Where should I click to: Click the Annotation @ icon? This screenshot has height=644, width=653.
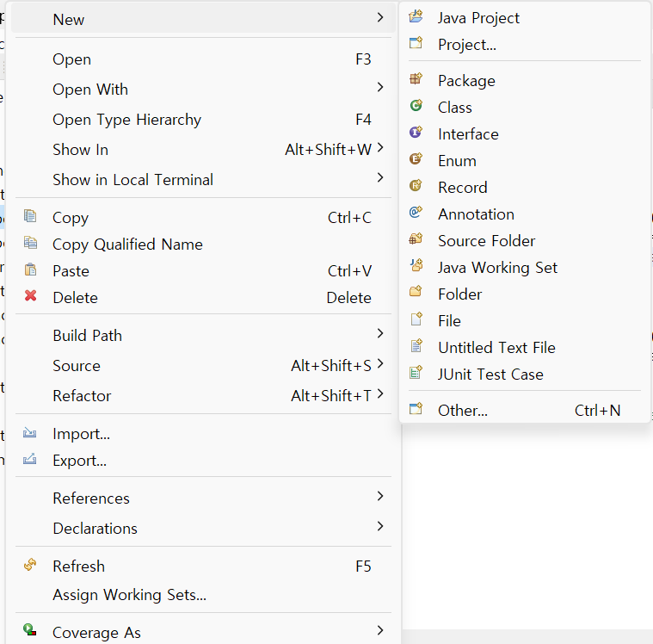coord(416,212)
